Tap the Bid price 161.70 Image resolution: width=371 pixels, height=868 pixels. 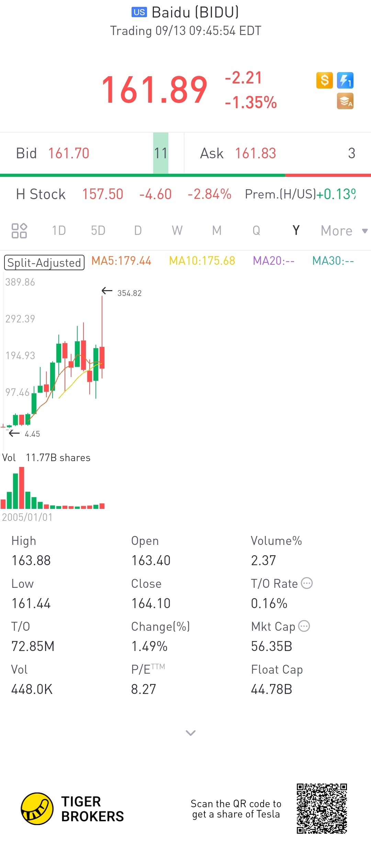[x=69, y=153]
